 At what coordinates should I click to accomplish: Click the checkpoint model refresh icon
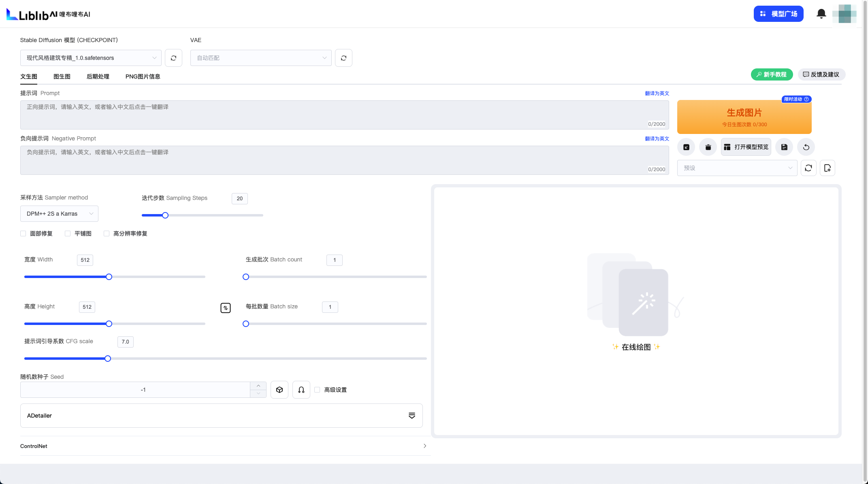[x=173, y=58]
